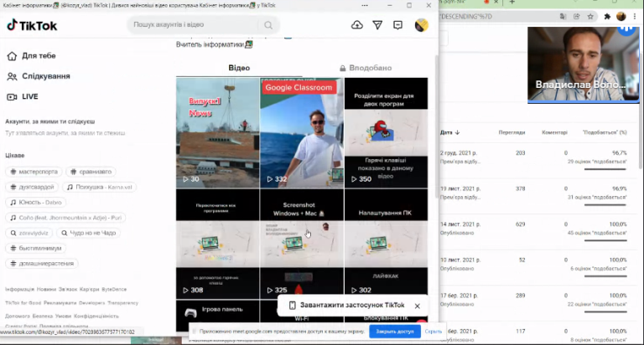This screenshot has width=644, height=345.
Task: Select the дуэтсвардой hashtag chip
Action: 33,187
